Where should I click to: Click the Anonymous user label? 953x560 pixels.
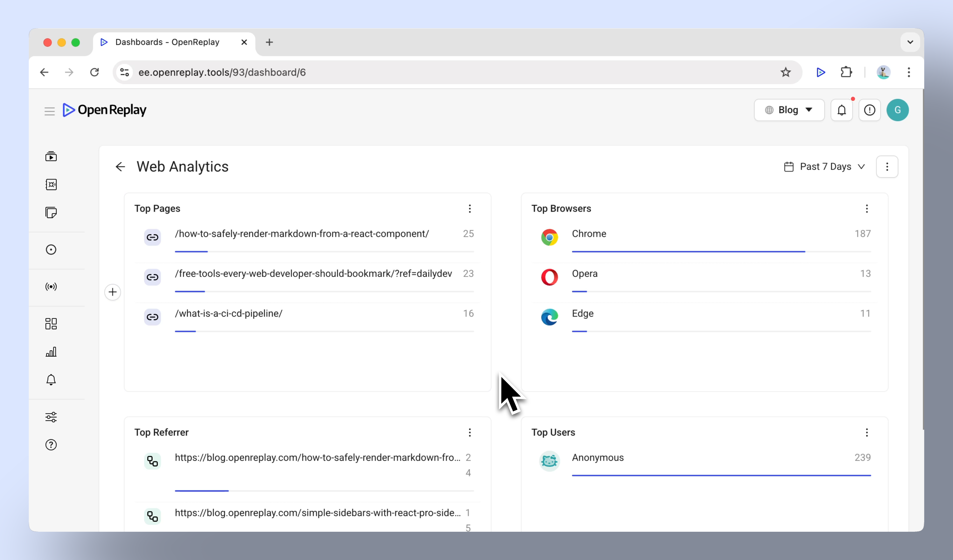click(x=597, y=458)
